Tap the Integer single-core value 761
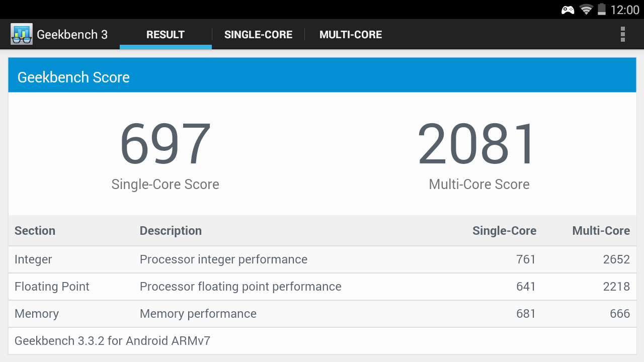The width and height of the screenshot is (644, 362). point(526,259)
